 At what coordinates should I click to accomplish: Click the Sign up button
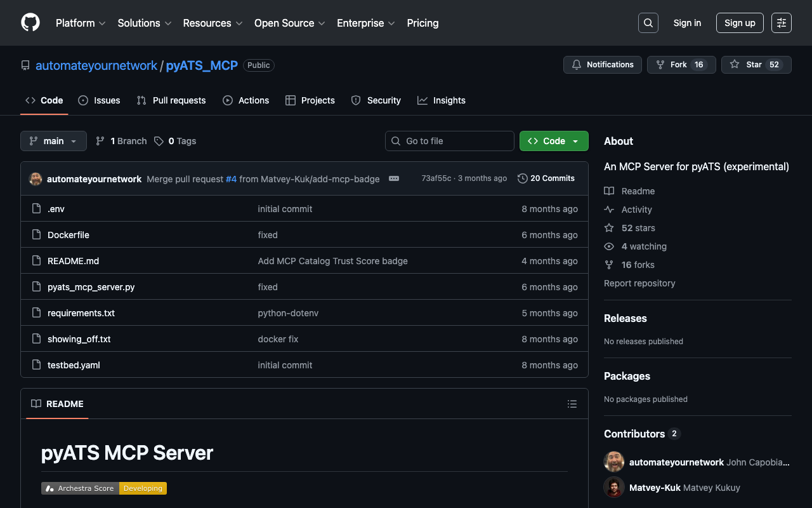pyautogui.click(x=740, y=23)
